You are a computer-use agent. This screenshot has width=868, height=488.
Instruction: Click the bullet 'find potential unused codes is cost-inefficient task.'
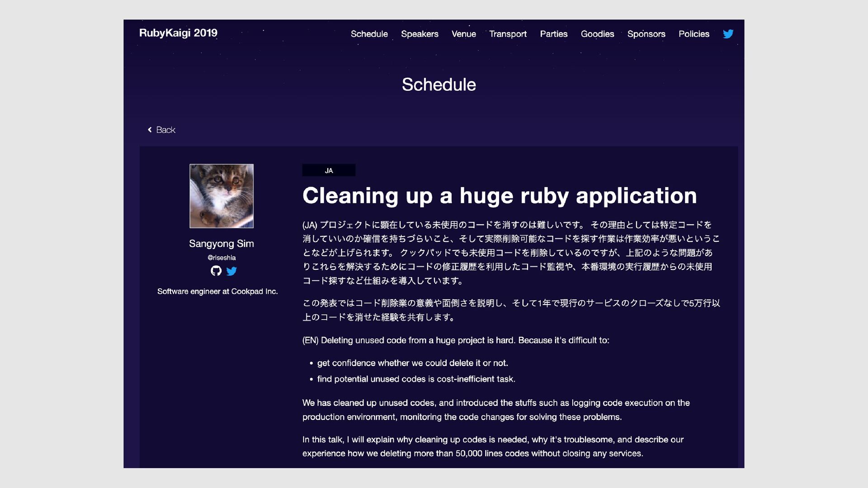(416, 379)
